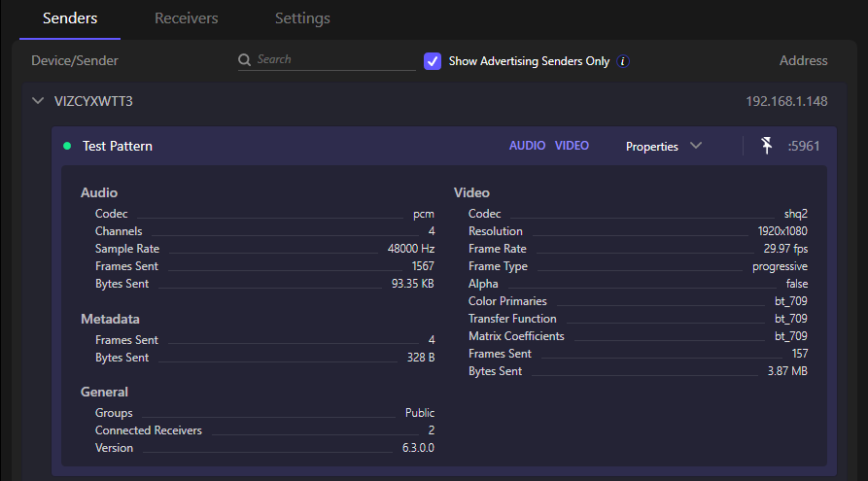Switch to the Receivers tab

[x=186, y=18]
